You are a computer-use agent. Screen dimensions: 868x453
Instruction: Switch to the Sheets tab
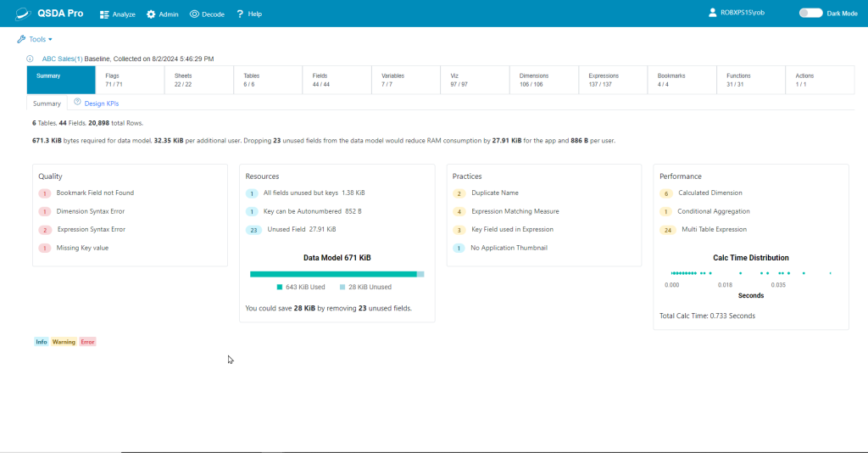(198, 80)
